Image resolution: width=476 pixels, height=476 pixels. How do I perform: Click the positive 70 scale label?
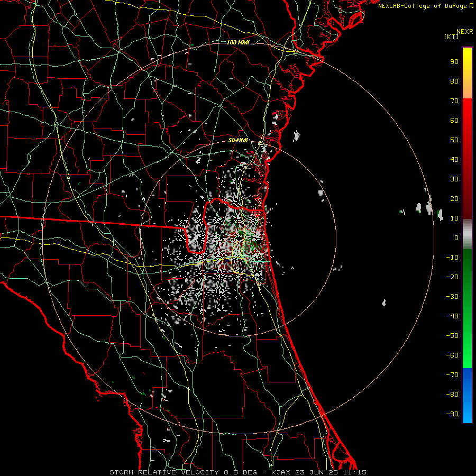coord(454,101)
